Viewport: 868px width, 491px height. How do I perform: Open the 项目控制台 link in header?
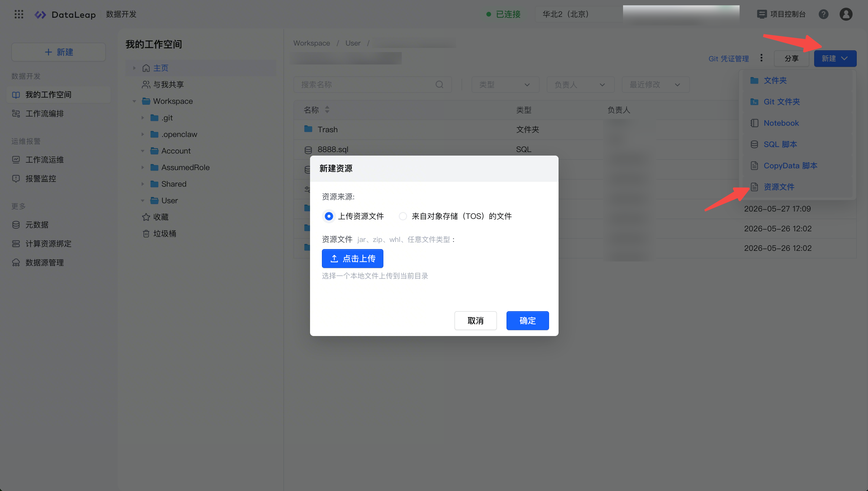788,14
